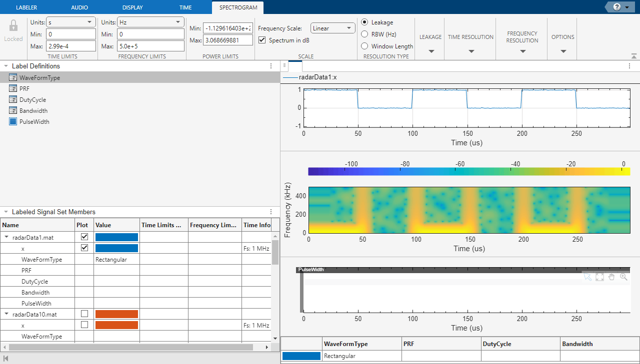Open the frequency Units dropdown
Screen dimensions: 640x364
point(151,22)
